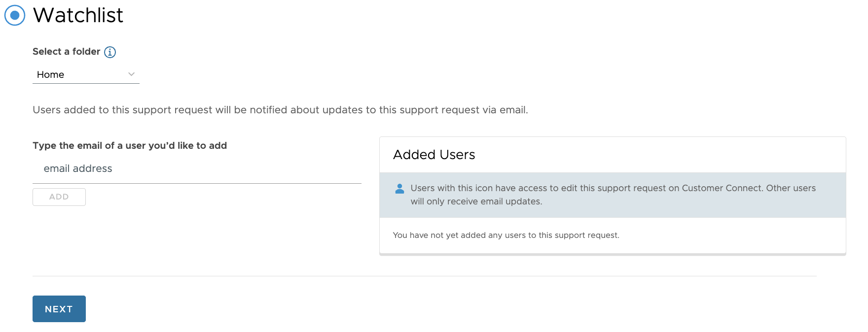
Task: Open the Home folder selection box
Action: tap(86, 74)
